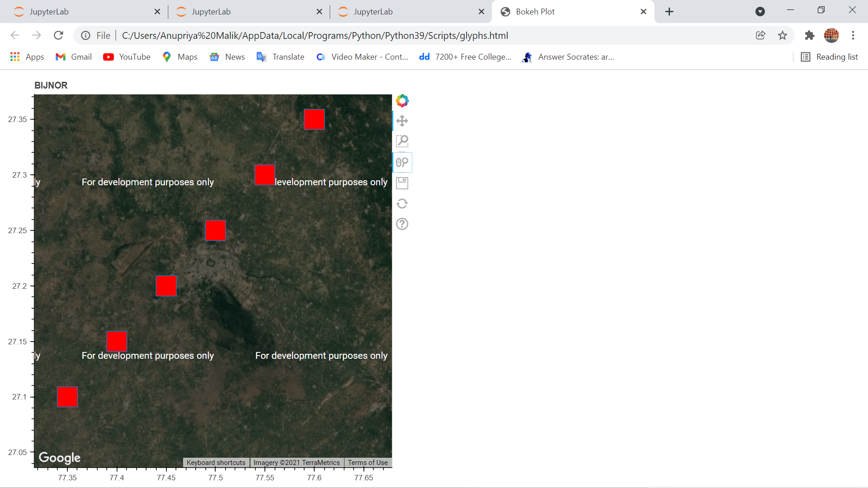Close the third JupyterLab tab
This screenshot has height=488, width=868.
481,12
